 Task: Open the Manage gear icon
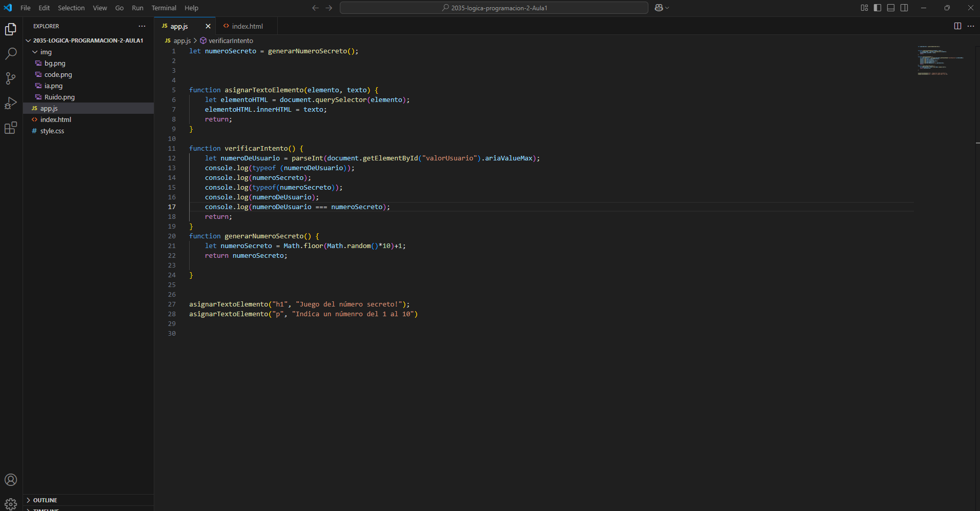(11, 503)
